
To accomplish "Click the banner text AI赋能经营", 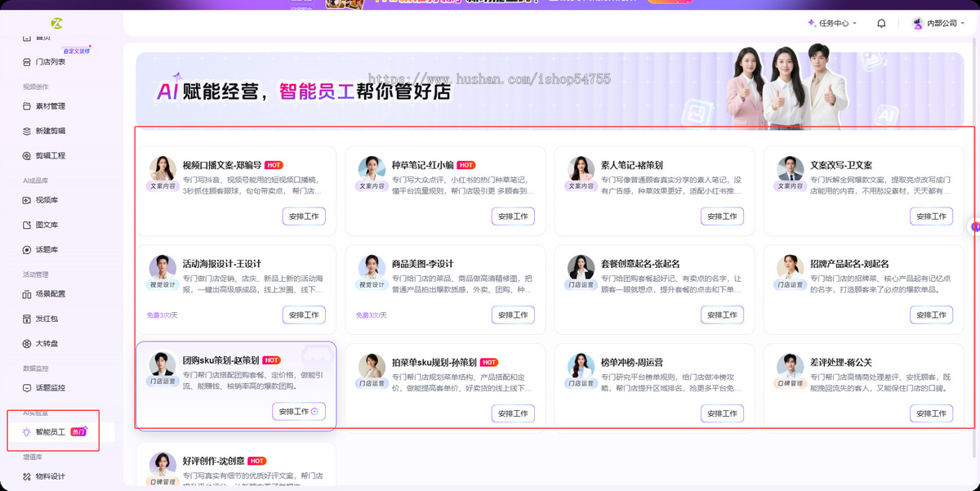I will [207, 91].
